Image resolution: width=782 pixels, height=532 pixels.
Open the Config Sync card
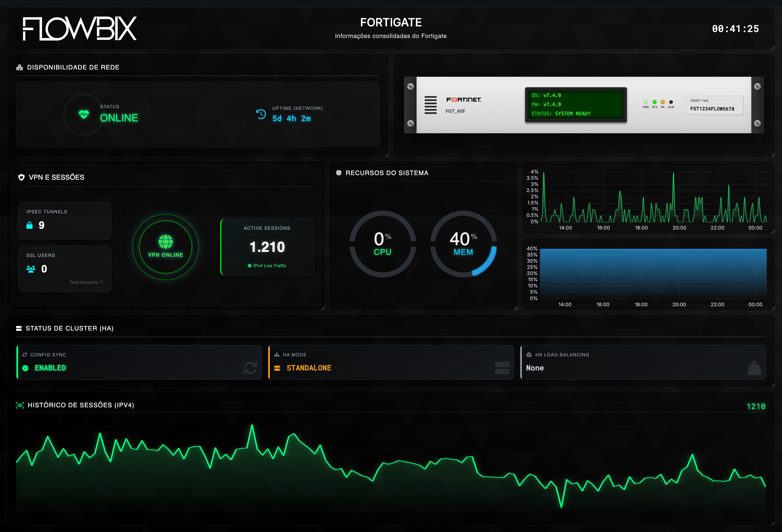click(x=139, y=362)
